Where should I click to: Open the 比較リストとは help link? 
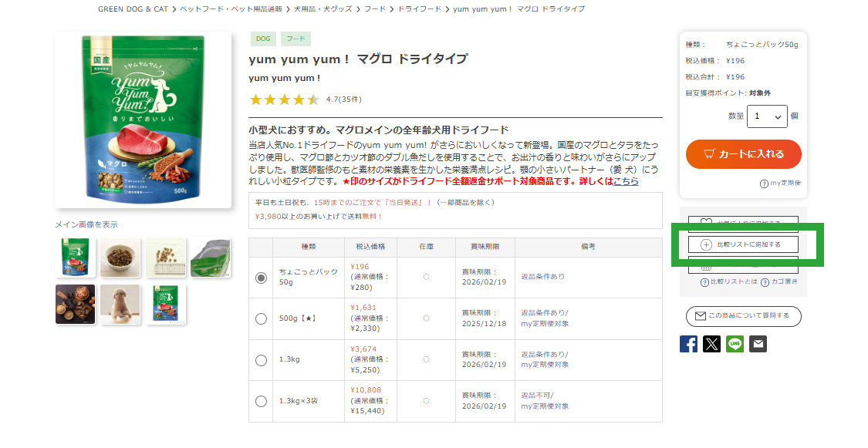pyautogui.click(x=728, y=282)
